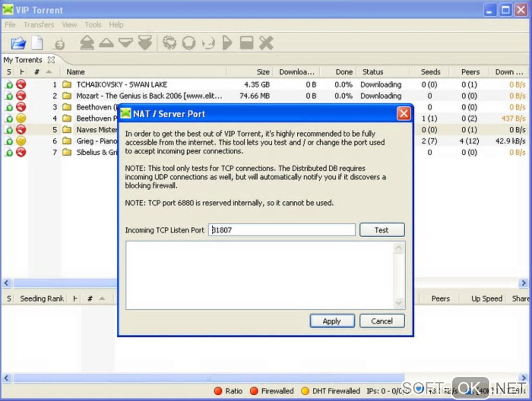Click the bottom list horizontal scrollbar thumb
532x401 pixels.
coord(209,378)
